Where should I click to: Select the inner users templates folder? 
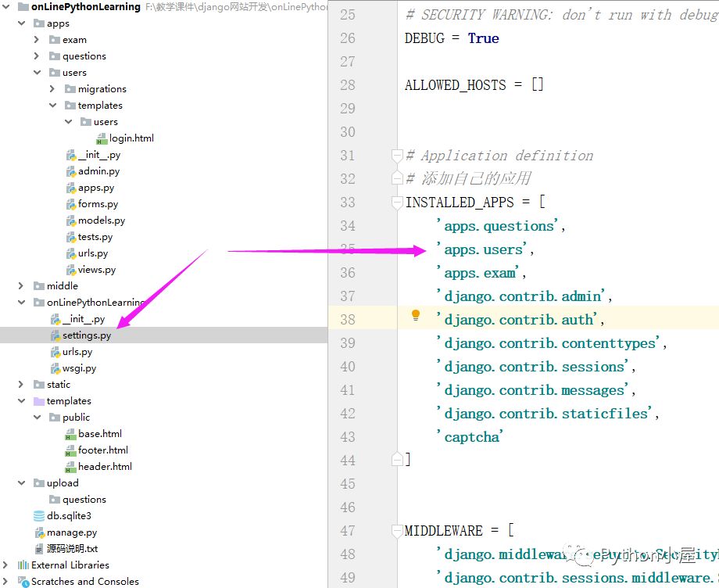coord(106,121)
